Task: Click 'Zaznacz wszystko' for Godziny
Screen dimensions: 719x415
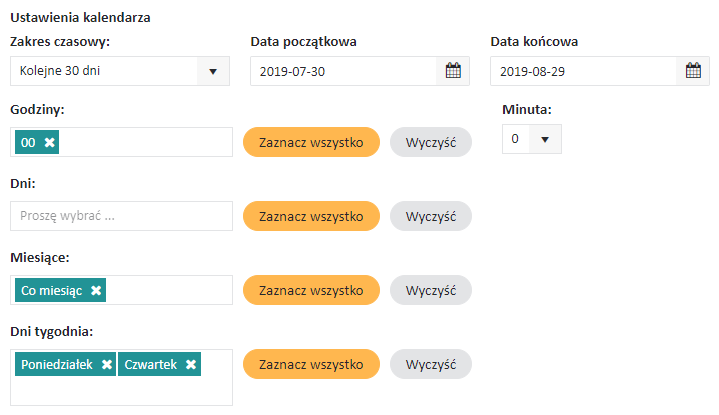Action: pyautogui.click(x=311, y=142)
